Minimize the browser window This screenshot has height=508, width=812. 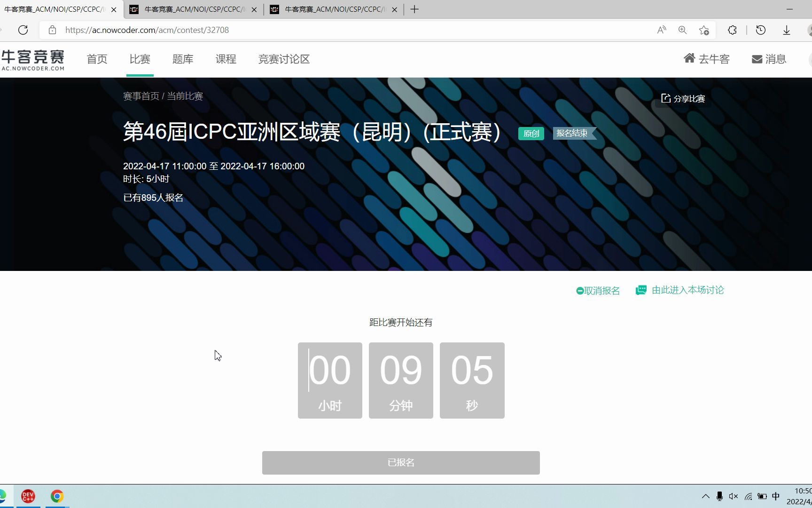pyautogui.click(x=789, y=9)
